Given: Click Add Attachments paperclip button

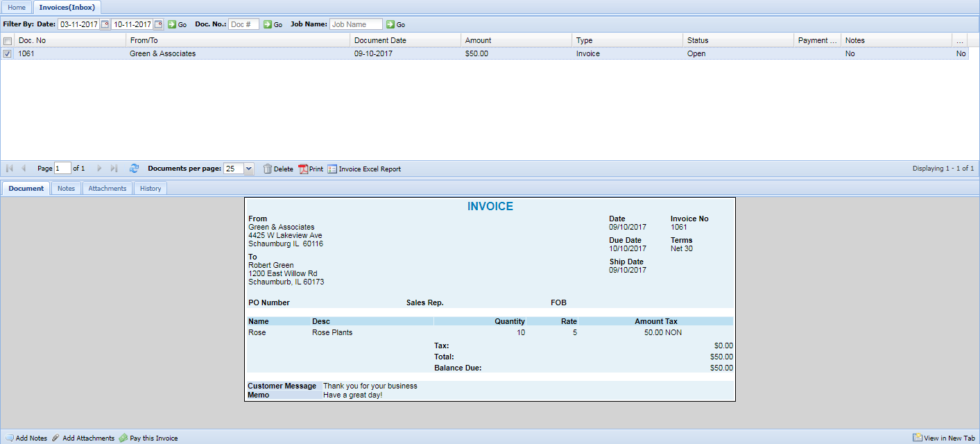Looking at the screenshot, I should tap(83, 438).
